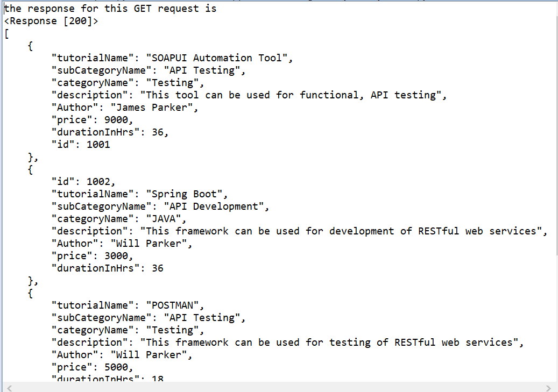Click the "Response [200]" status line
The height and width of the screenshot is (392, 558).
(51, 22)
